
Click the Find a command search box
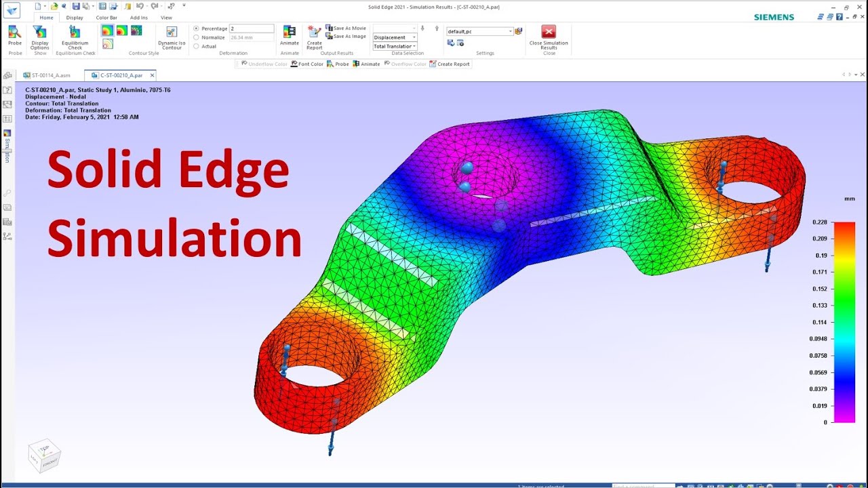coord(644,485)
